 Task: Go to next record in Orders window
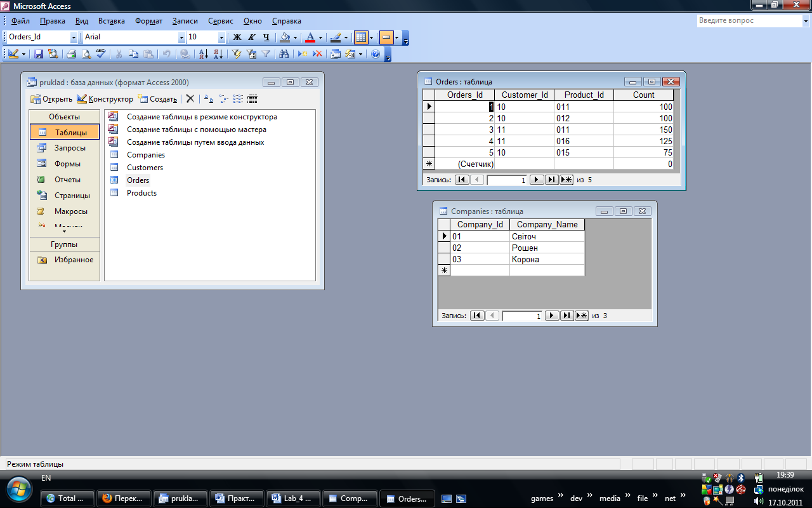pyautogui.click(x=537, y=180)
